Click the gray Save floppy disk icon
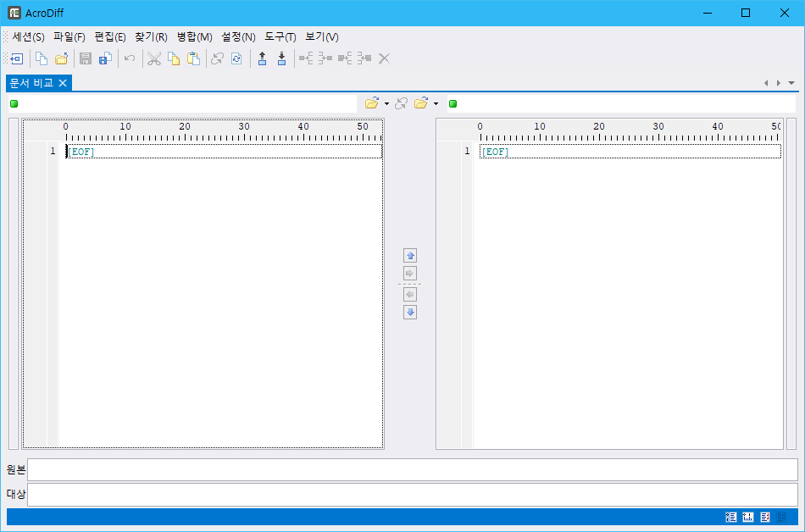 (86, 58)
